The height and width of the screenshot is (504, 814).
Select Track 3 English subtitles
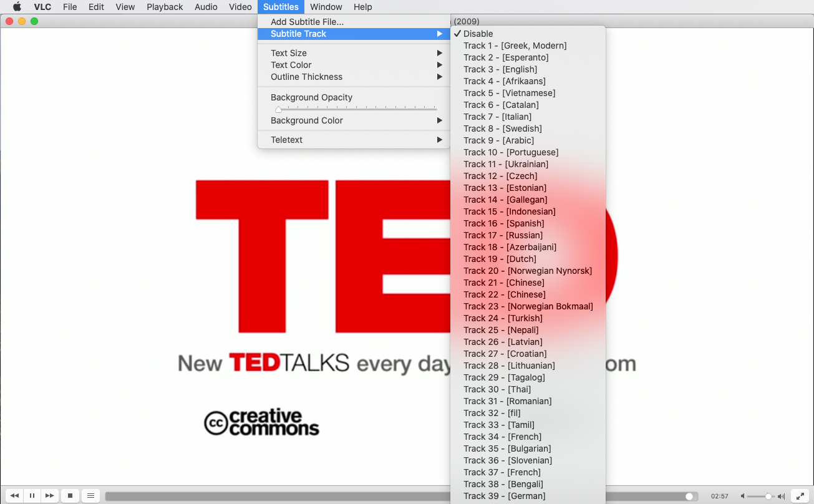[x=528, y=69]
